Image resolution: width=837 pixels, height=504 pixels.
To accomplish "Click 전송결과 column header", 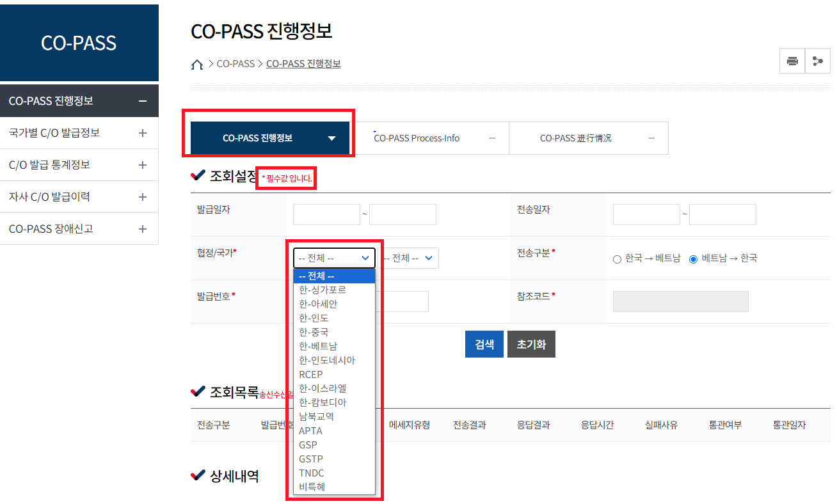I will [x=470, y=425].
